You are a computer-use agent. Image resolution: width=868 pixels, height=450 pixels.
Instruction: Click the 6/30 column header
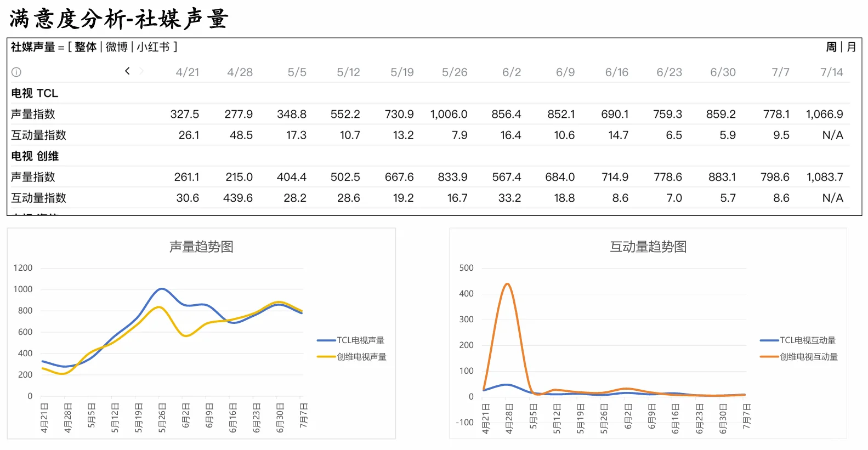(723, 72)
